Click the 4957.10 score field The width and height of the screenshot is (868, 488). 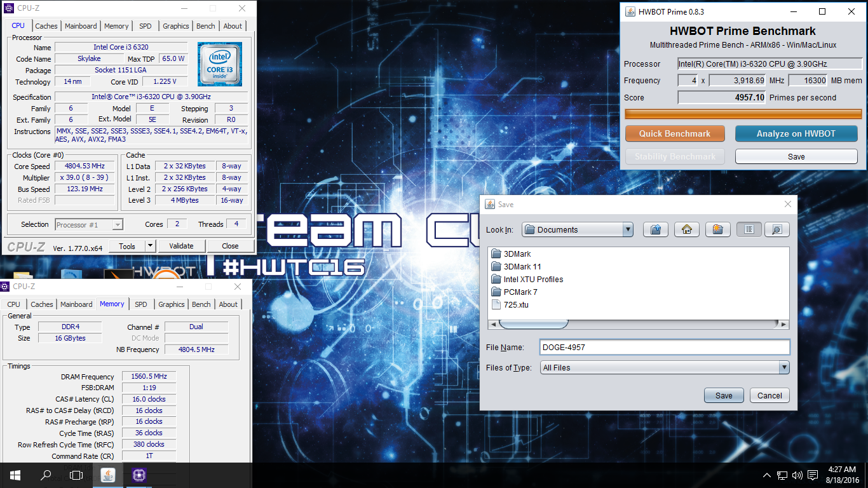(722, 97)
